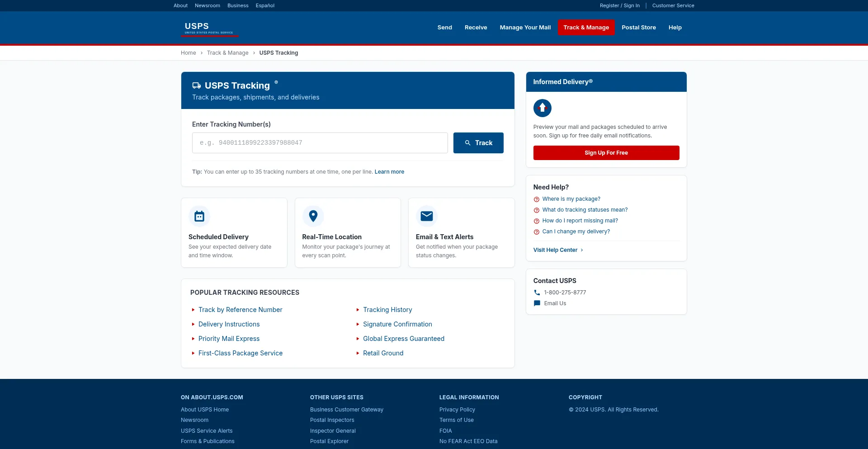Open the Business link in top bar

click(238, 5)
